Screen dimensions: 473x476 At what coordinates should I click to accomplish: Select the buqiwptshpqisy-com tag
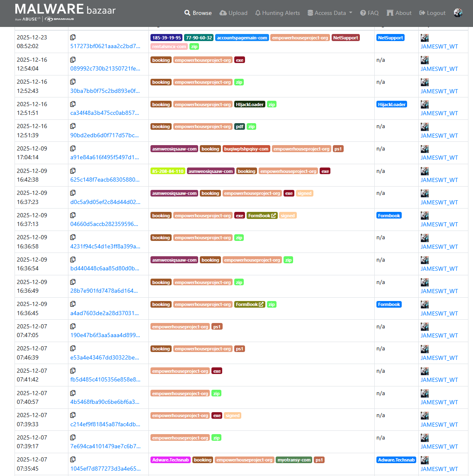246,149
